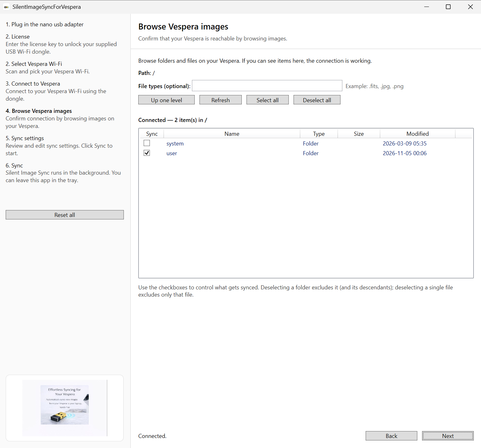Viewport: 481px width, 448px height.
Task: Open step 4 Browse Vespera images
Action: click(x=39, y=111)
